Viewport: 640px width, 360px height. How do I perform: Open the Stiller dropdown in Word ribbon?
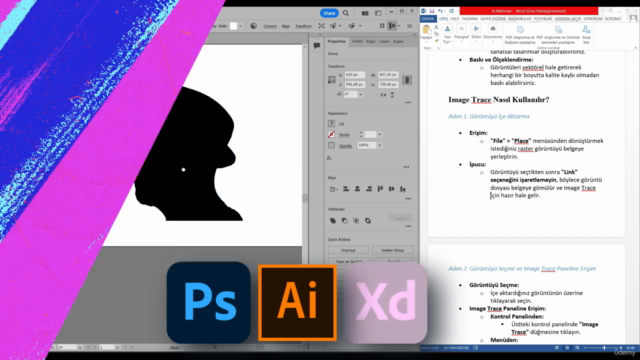click(x=476, y=34)
